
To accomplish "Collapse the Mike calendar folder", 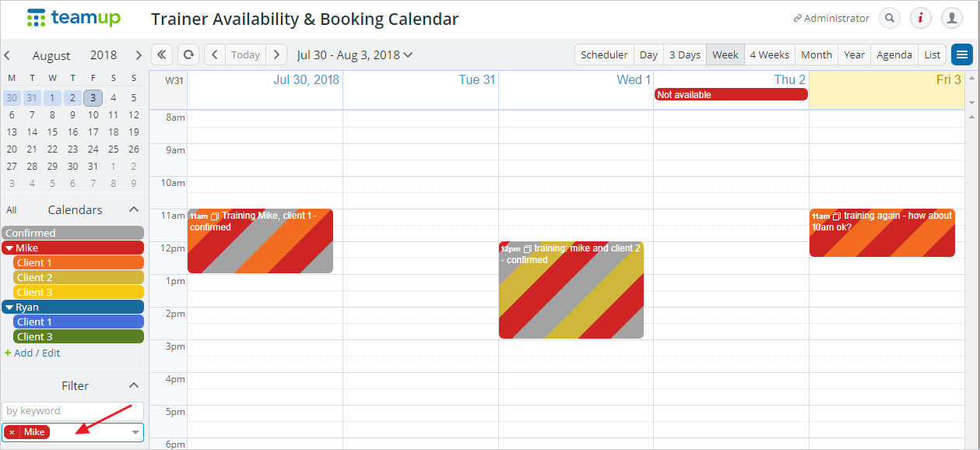I will pyautogui.click(x=9, y=248).
